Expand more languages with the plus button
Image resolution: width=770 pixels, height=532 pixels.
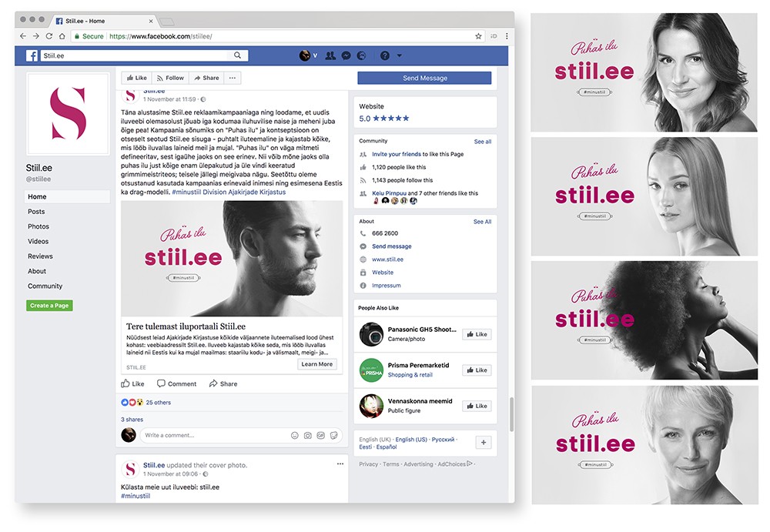[484, 443]
